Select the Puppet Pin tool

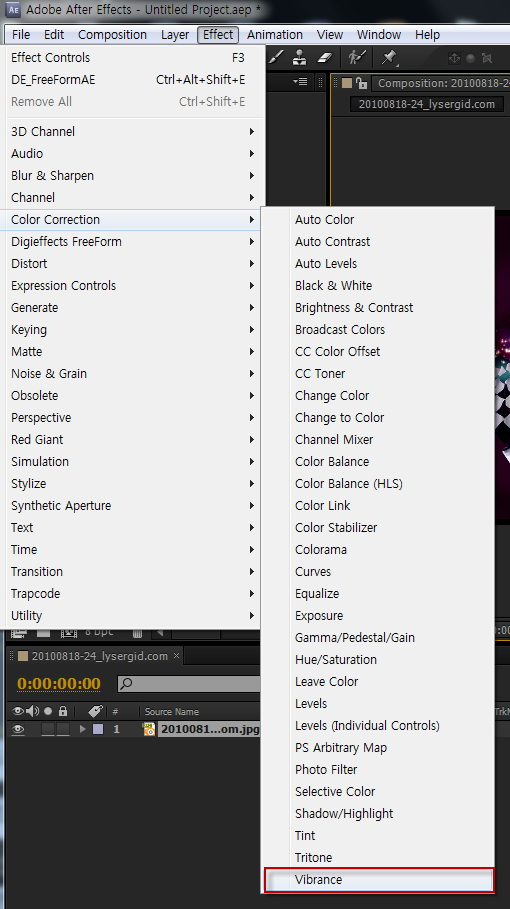389,57
